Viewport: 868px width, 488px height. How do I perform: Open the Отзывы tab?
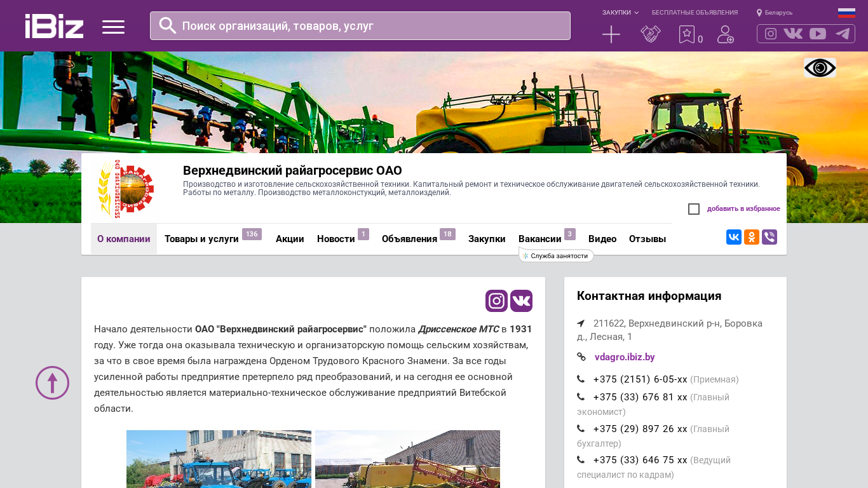[x=648, y=239]
